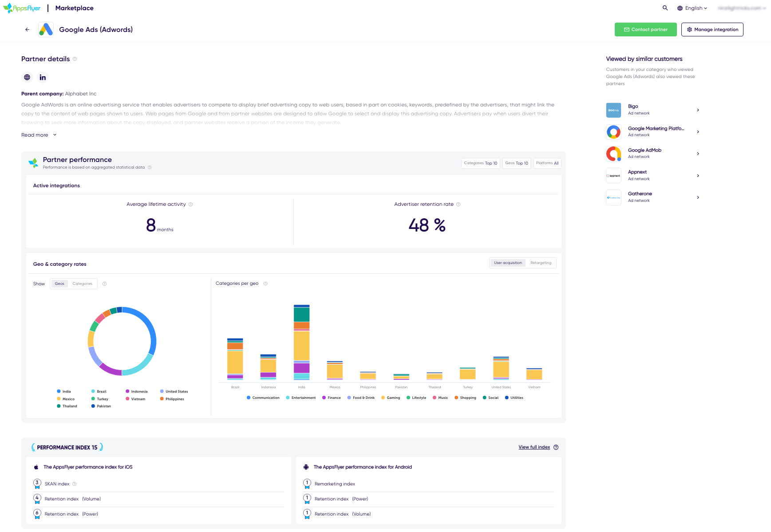Screen dimensions: 771x532
Task: Click Retention index (Volume) iOS row
Action: [159, 499]
